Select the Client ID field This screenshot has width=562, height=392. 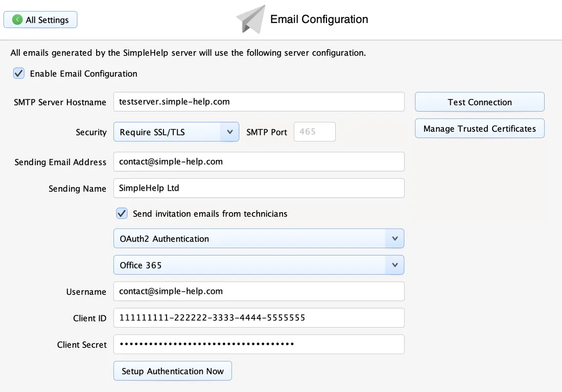click(x=259, y=318)
